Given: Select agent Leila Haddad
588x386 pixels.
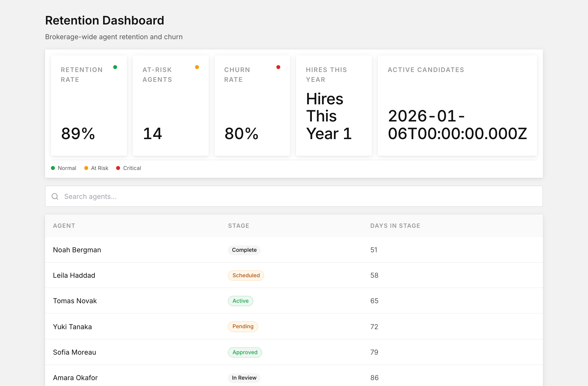Looking at the screenshot, I should pyautogui.click(x=74, y=275).
